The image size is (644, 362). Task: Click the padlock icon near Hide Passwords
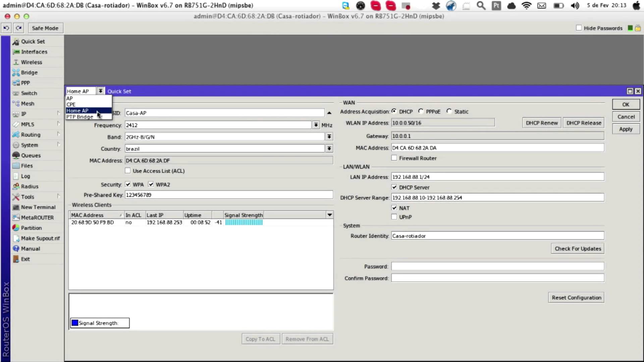(638, 28)
